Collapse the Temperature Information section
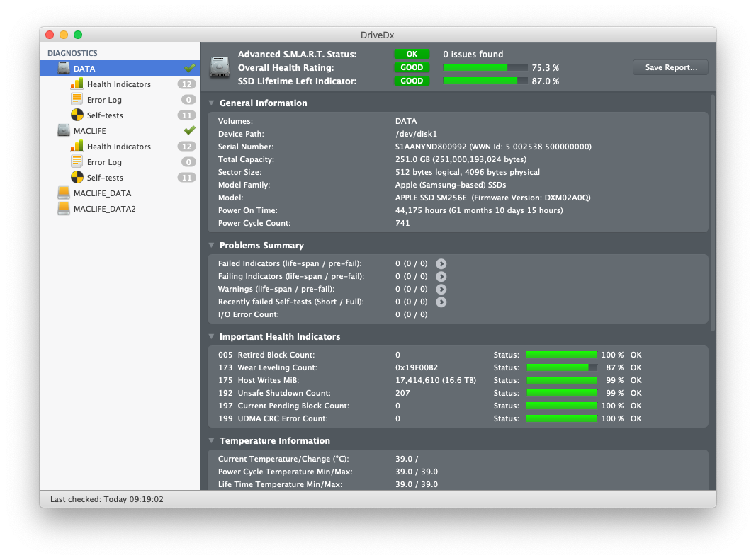 tap(211, 441)
